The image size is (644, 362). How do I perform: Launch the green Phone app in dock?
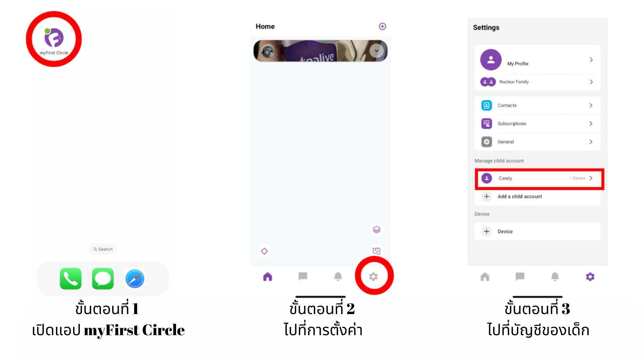[70, 279]
